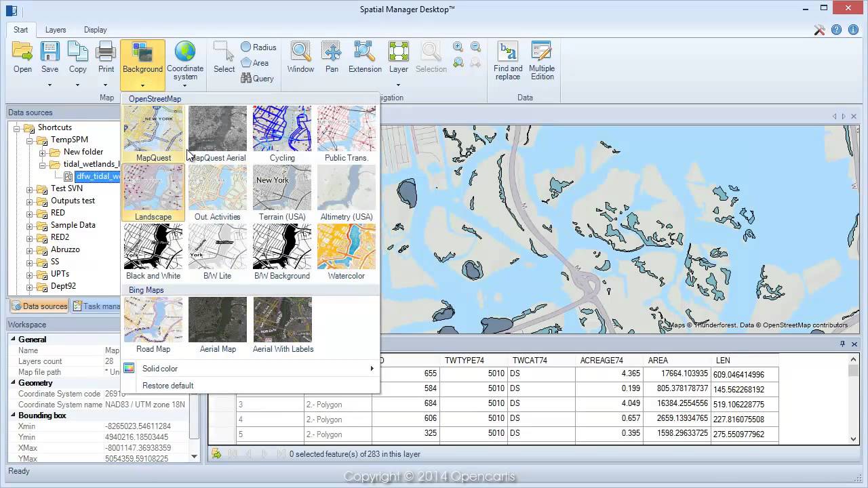Select Bing Aerial Map background
868x488 pixels.
tap(218, 325)
